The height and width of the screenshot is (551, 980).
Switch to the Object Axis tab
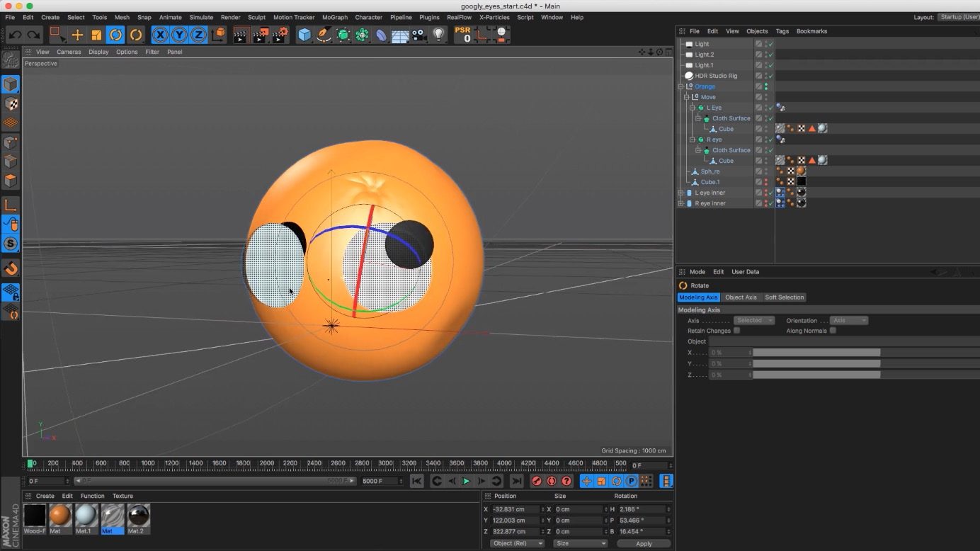click(741, 297)
